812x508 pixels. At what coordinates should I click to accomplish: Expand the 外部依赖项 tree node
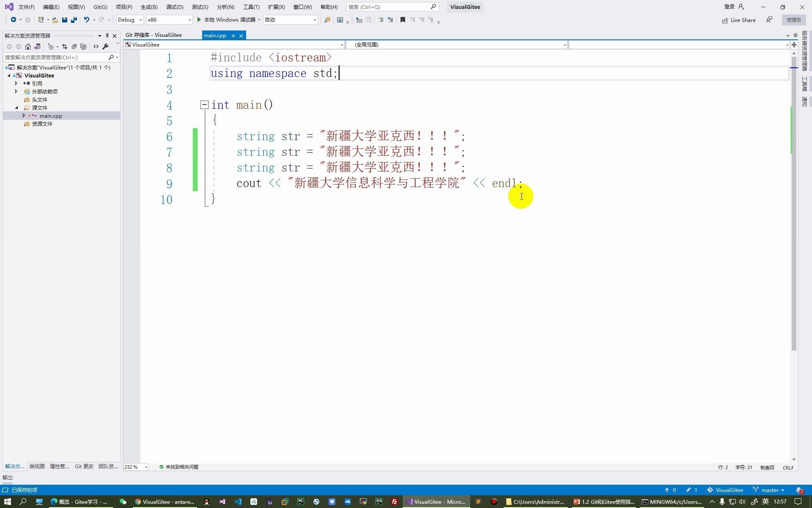(16, 91)
